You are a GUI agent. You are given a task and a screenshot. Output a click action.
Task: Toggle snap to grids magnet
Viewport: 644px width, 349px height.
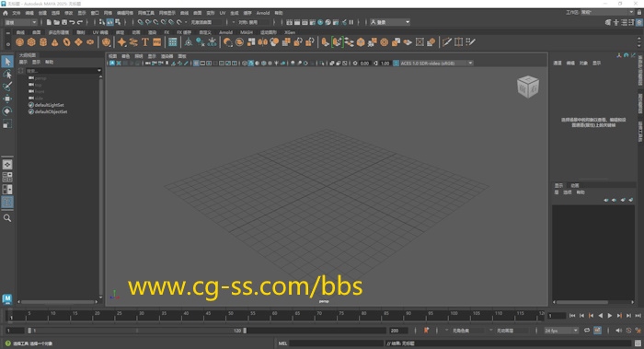point(141,22)
